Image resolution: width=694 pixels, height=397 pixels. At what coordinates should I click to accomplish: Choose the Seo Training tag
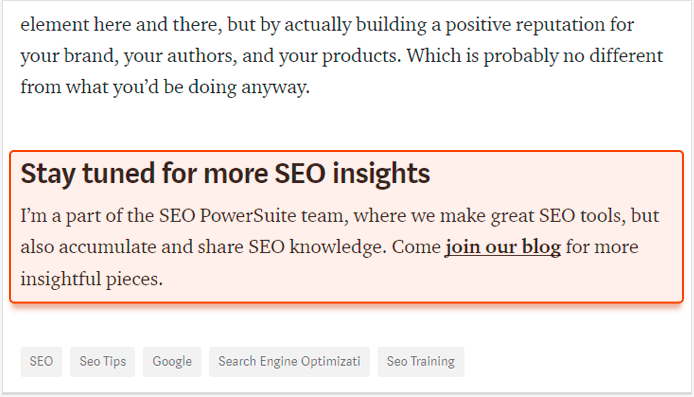pos(420,362)
